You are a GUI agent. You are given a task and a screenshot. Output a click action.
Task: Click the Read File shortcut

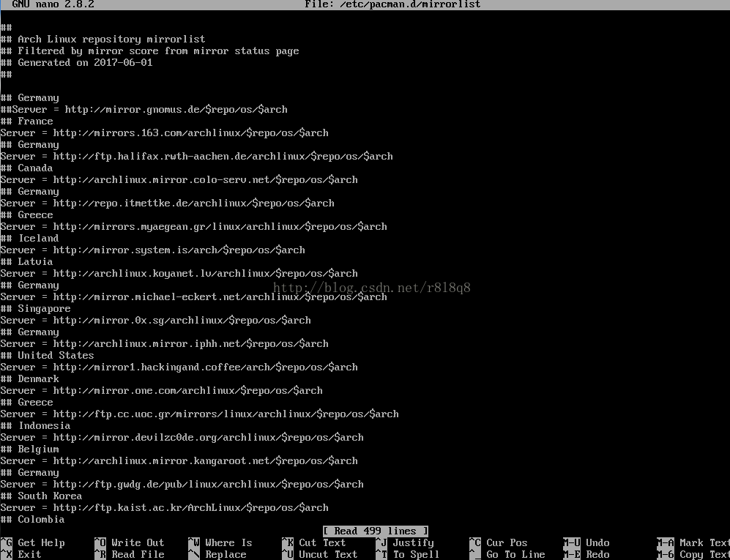coord(130,554)
